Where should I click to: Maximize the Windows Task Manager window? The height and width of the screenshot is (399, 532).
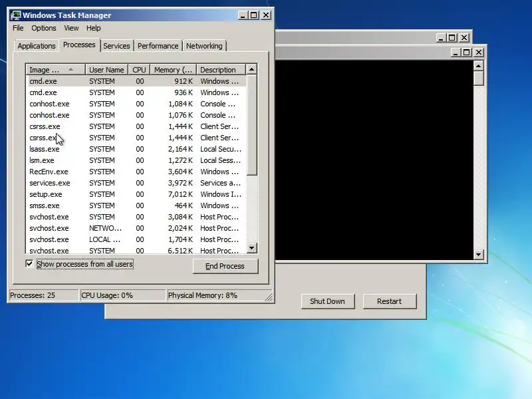[254, 15]
